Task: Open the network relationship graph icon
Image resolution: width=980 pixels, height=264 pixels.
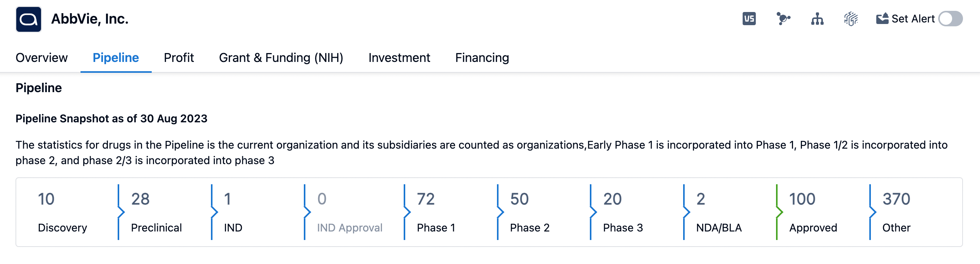Action: 783,19
